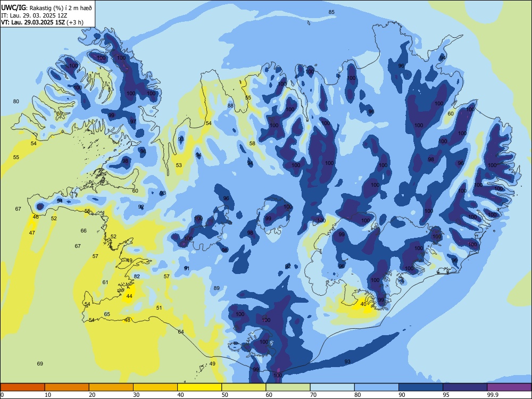Click the 'IT: Lau. 29. 03. 2025 12Z' line
The width and height of the screenshot is (532, 399).
(35, 15)
